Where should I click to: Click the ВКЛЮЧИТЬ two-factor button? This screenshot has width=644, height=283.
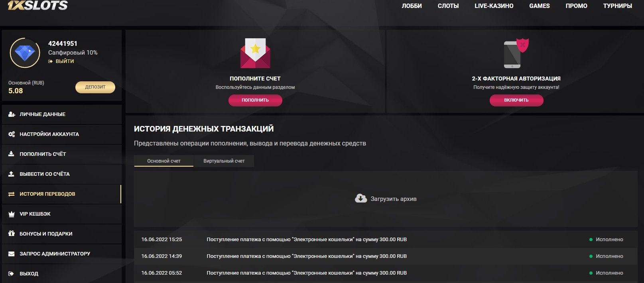pos(516,100)
